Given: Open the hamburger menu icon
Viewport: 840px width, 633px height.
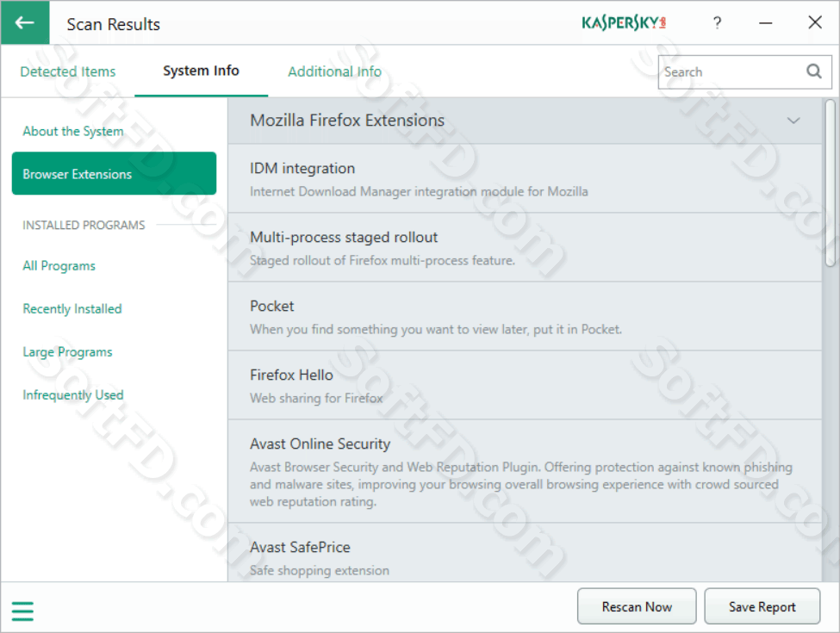Looking at the screenshot, I should click(x=22, y=611).
